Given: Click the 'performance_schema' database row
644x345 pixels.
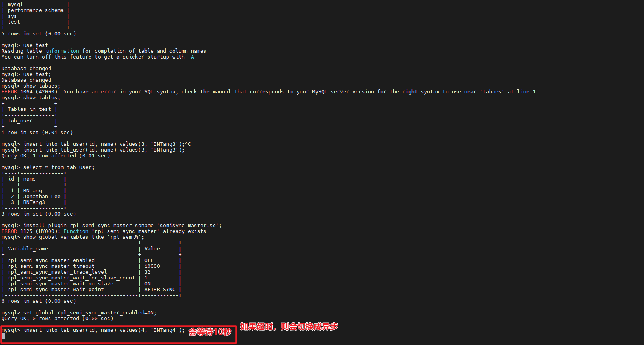Looking at the screenshot, I should (x=35, y=10).
